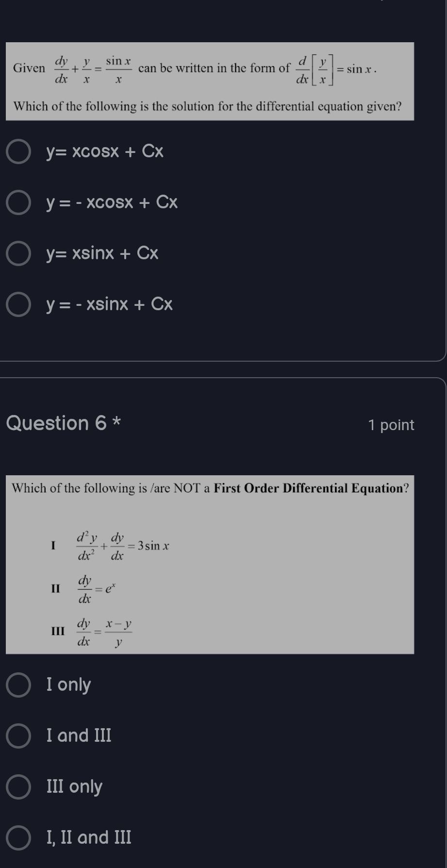Click the 'III only' option label
The width and height of the screenshot is (447, 868).
tap(74, 787)
